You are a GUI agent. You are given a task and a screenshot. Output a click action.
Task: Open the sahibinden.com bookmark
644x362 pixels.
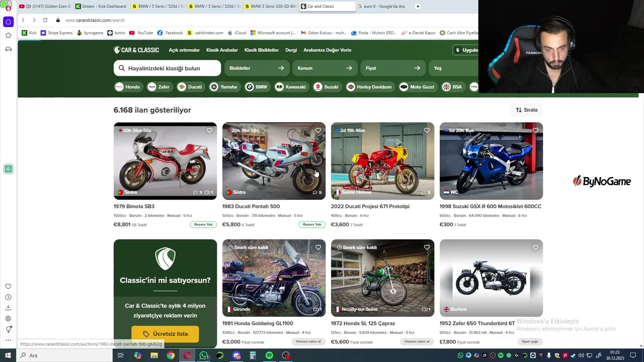[x=205, y=33]
